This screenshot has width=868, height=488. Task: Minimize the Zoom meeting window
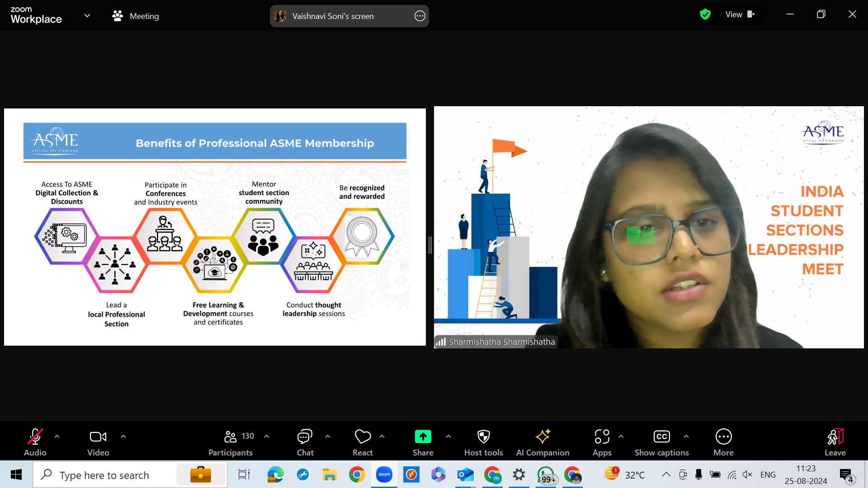point(790,14)
